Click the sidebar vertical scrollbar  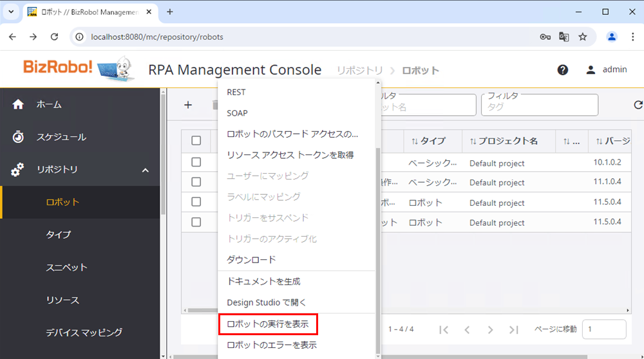(163, 154)
